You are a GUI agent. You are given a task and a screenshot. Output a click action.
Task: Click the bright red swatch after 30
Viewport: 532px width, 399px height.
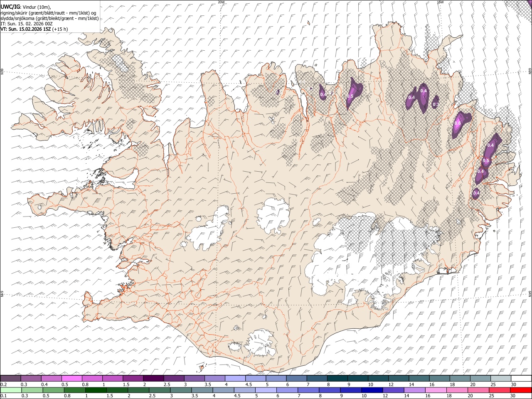[x=521, y=390]
